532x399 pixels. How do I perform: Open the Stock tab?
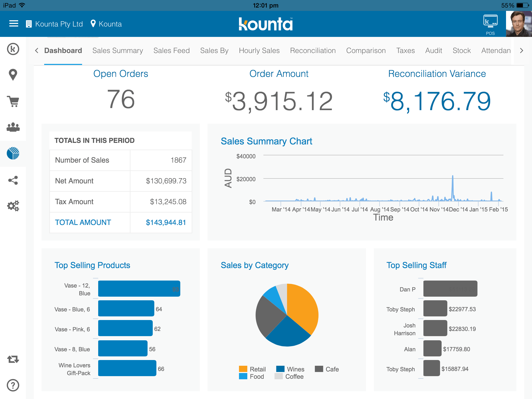click(x=462, y=51)
